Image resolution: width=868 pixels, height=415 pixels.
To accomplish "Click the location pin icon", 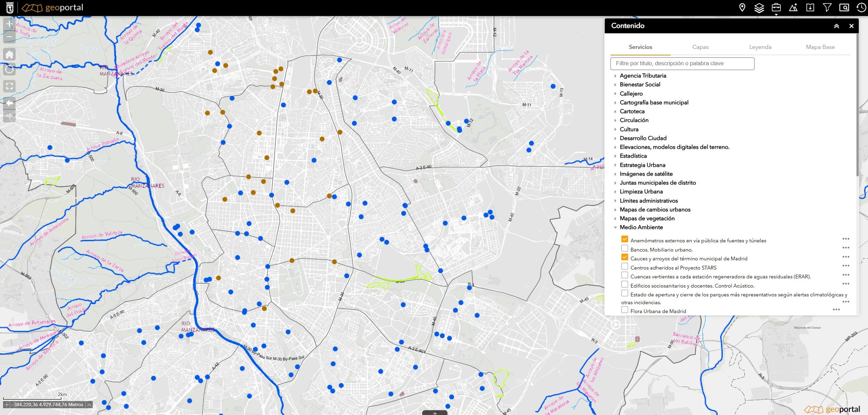I will point(742,7).
